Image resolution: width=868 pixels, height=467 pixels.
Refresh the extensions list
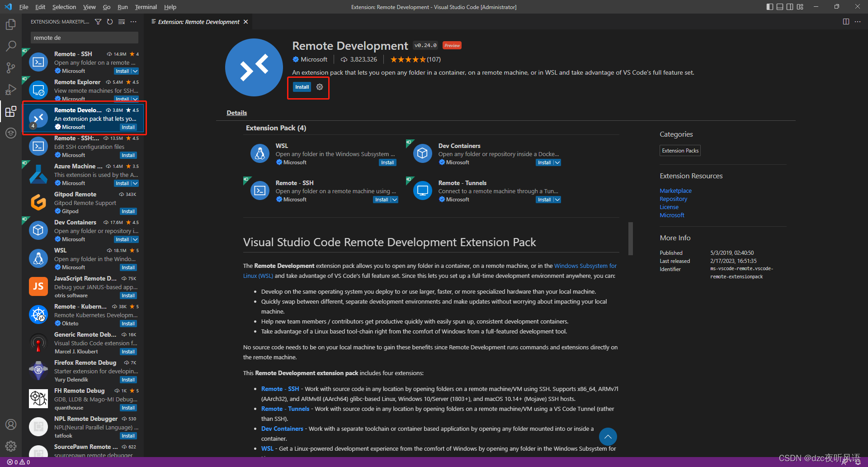coord(109,21)
